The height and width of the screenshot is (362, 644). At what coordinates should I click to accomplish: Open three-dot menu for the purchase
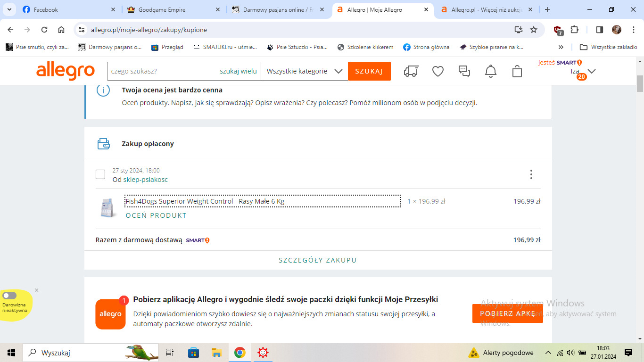[x=531, y=174]
